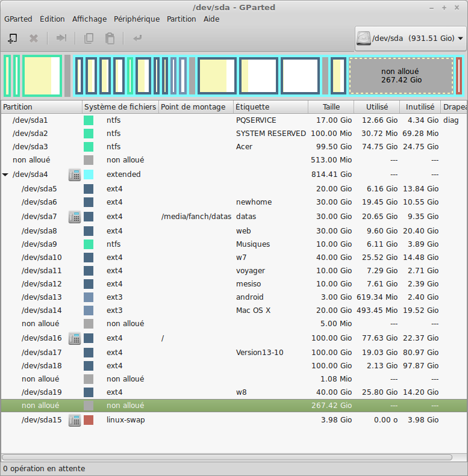Click the lock icon on /dev/sda15 row
This screenshot has height=476, width=468.
click(75, 420)
